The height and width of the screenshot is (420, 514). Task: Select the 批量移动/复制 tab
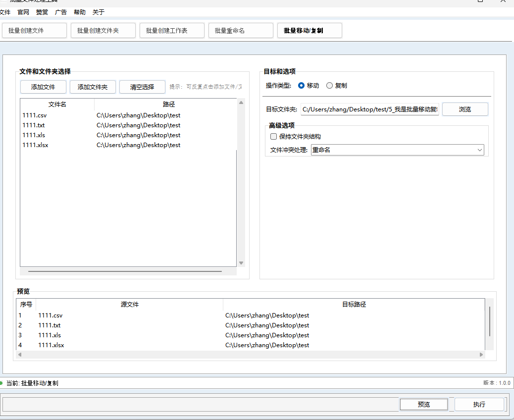pyautogui.click(x=309, y=30)
